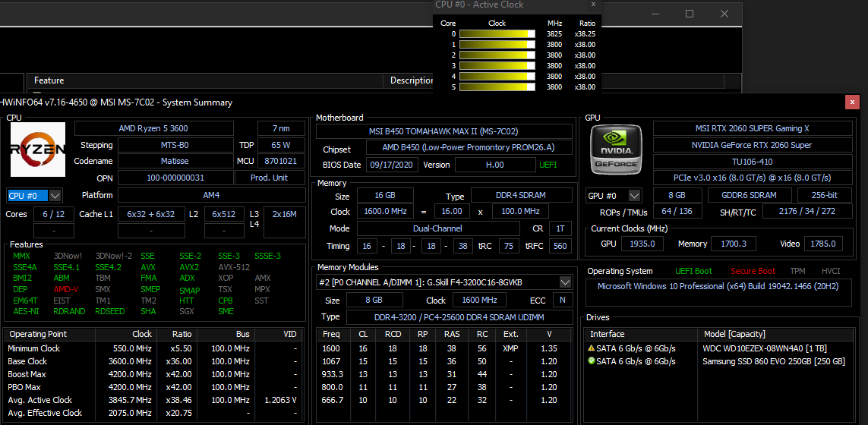This screenshot has width=868, height=425.
Task: Click the Core 0 clock bar
Action: [x=497, y=33]
